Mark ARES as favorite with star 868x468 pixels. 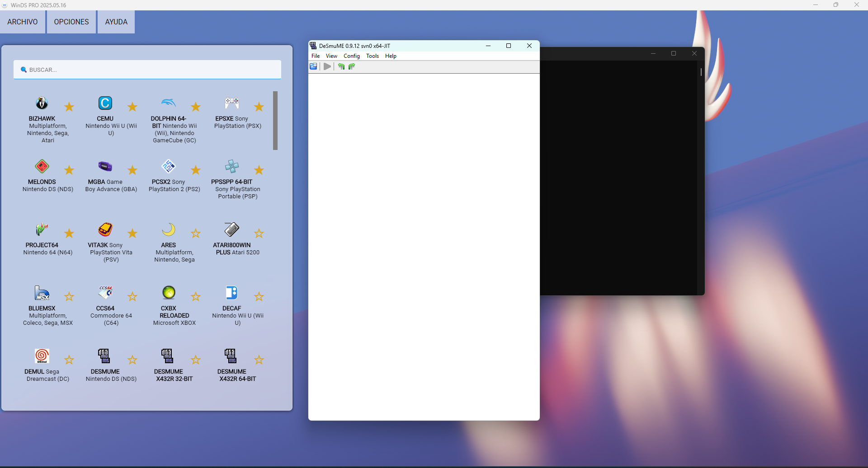click(196, 233)
